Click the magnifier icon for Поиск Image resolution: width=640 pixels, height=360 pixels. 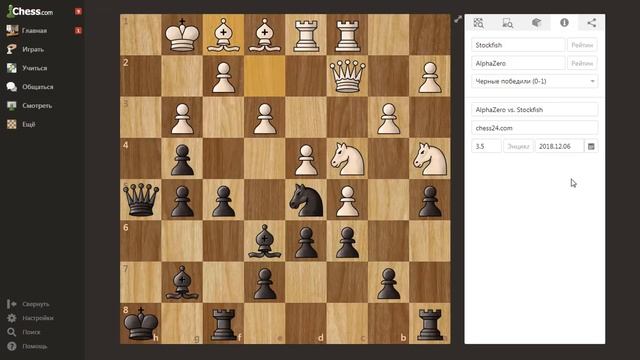[x=11, y=332]
